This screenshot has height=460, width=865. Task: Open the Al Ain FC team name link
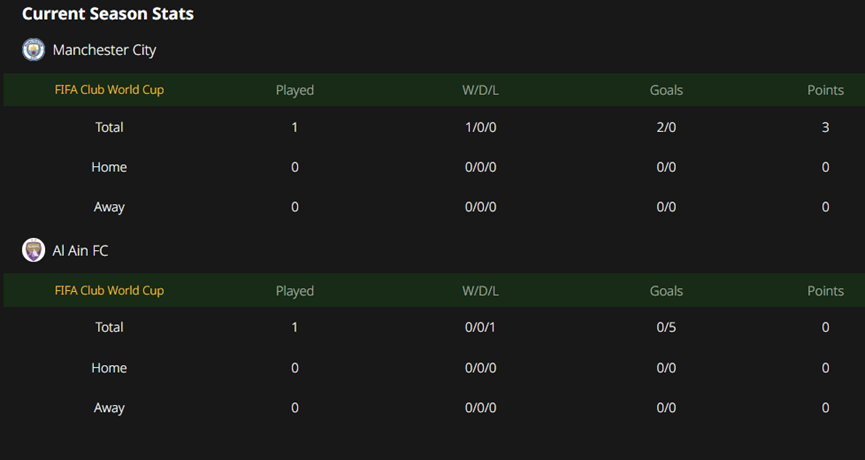(x=80, y=250)
